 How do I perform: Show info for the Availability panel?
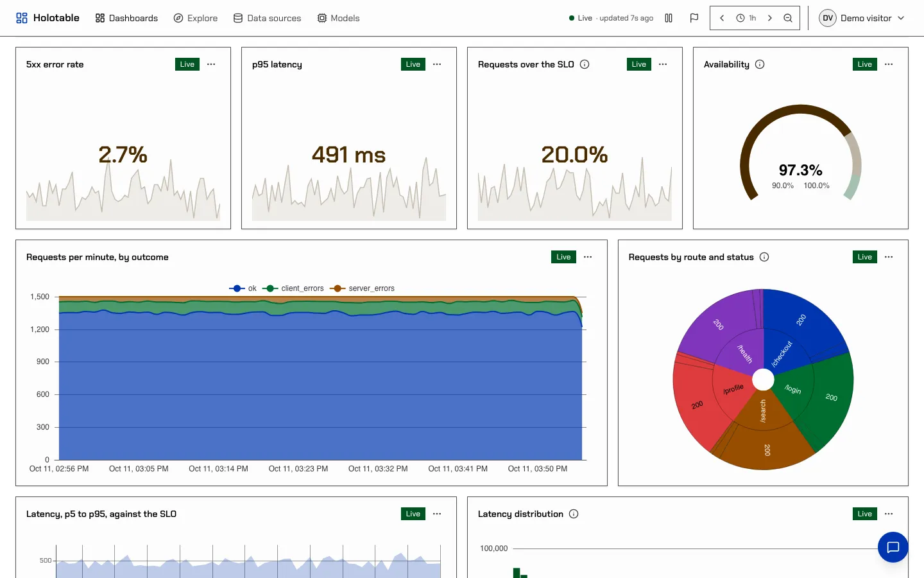[760, 64]
